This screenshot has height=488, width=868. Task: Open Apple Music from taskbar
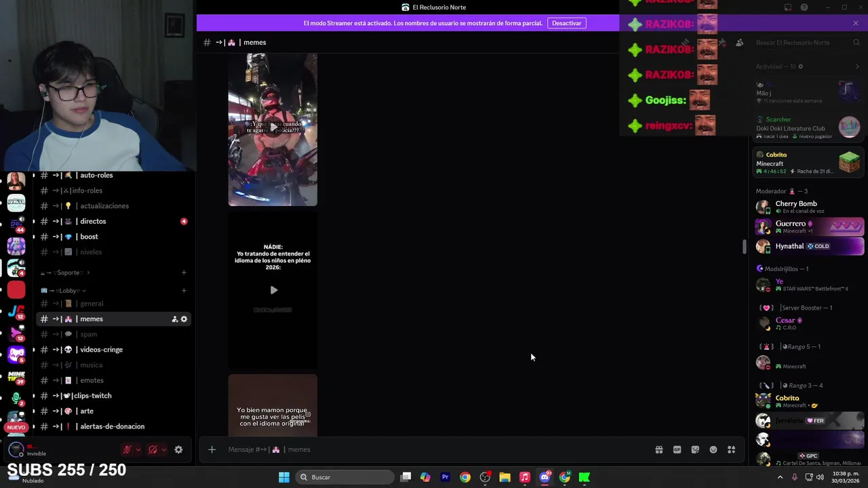(524, 477)
